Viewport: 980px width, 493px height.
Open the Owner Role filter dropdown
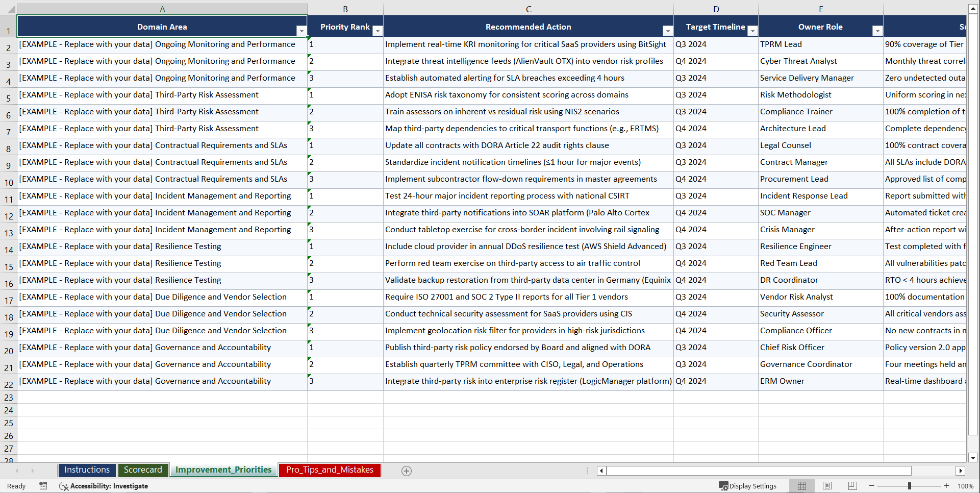click(x=877, y=31)
